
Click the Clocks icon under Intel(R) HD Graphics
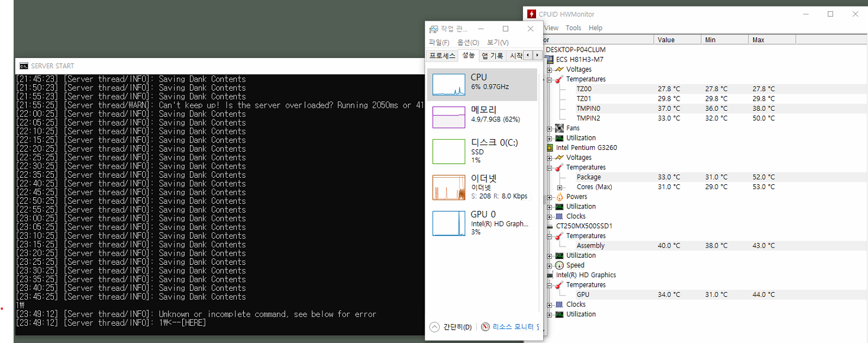tap(559, 304)
